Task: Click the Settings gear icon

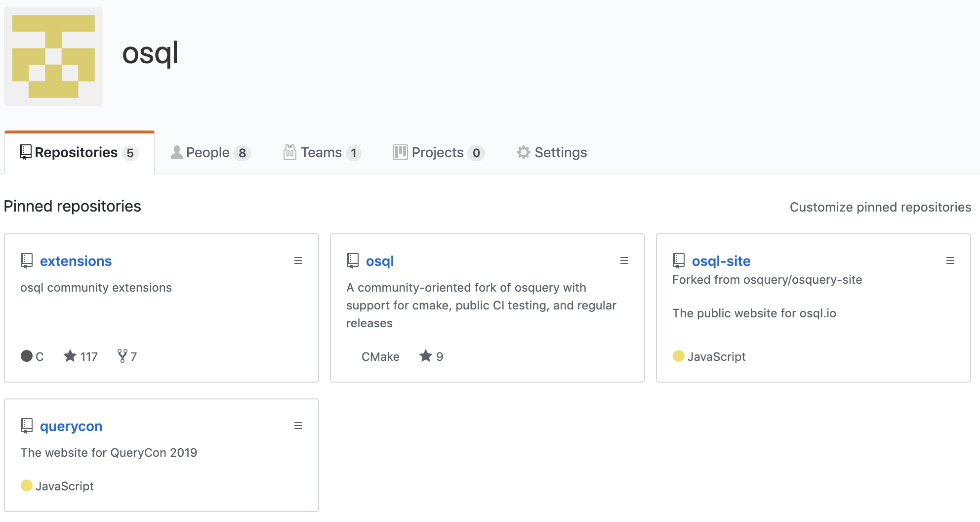Action: (x=523, y=152)
